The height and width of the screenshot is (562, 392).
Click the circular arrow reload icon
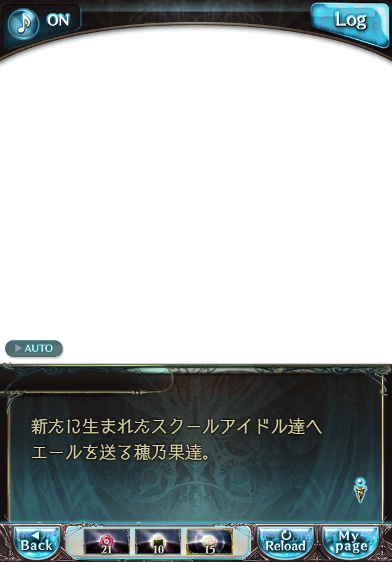click(x=286, y=535)
